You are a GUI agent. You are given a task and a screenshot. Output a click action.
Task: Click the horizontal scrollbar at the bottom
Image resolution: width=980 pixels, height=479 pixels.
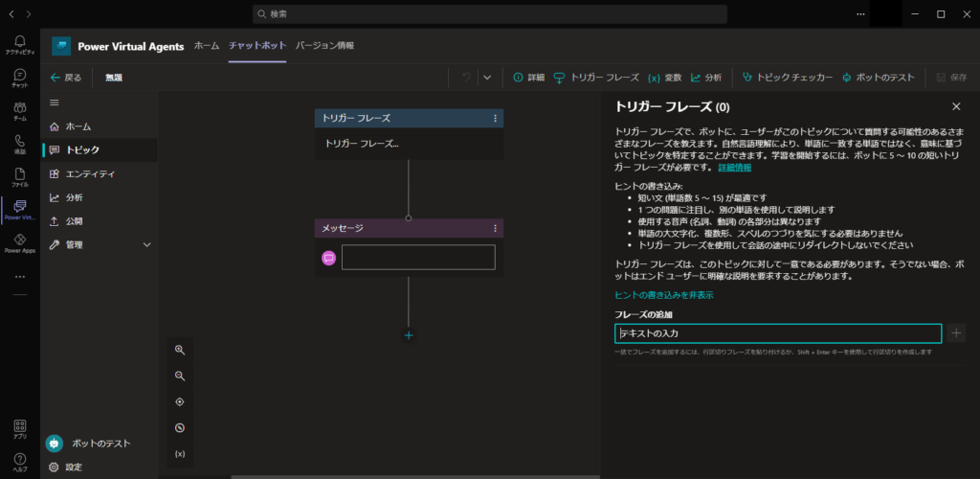pyautogui.click(x=414, y=476)
